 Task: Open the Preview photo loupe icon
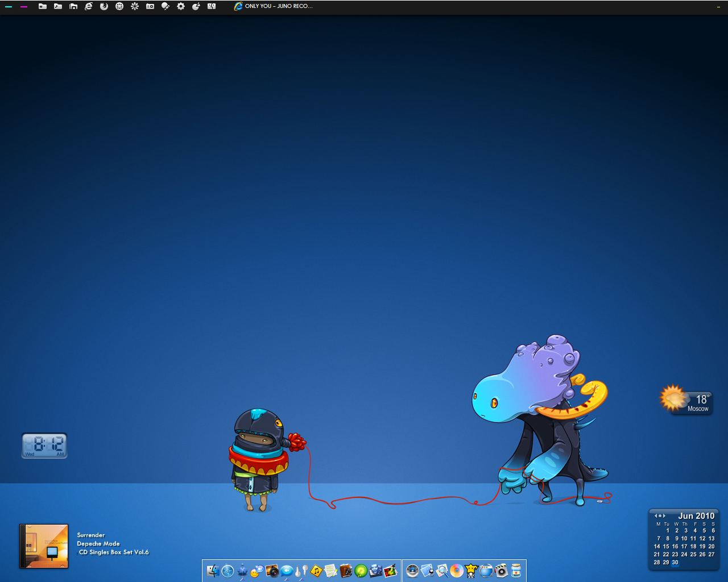[x=427, y=571]
